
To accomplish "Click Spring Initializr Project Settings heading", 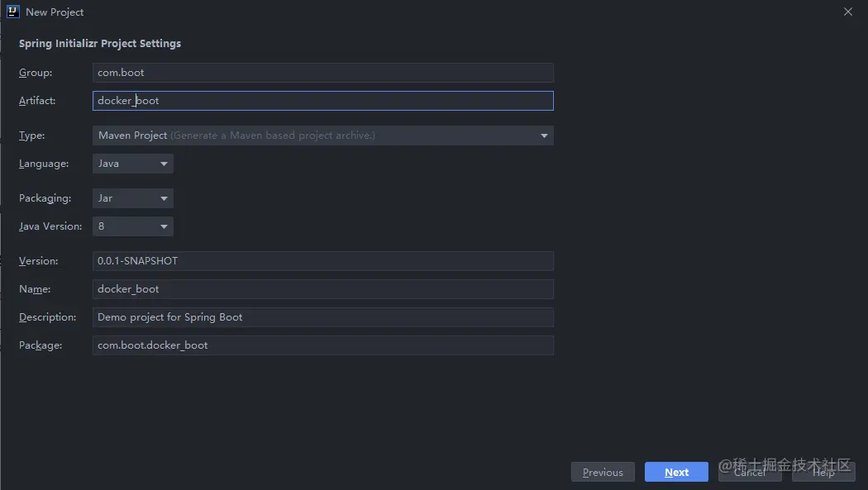I will coord(100,44).
